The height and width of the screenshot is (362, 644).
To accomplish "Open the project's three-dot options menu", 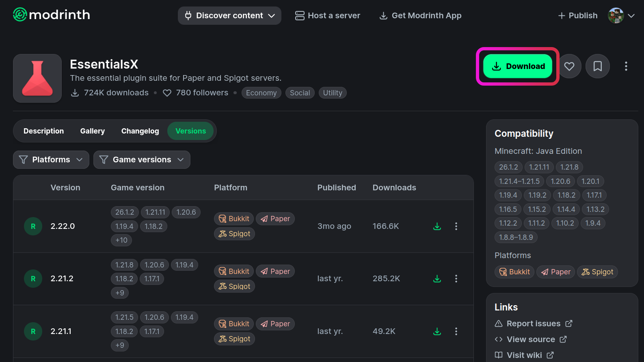I will tap(626, 66).
